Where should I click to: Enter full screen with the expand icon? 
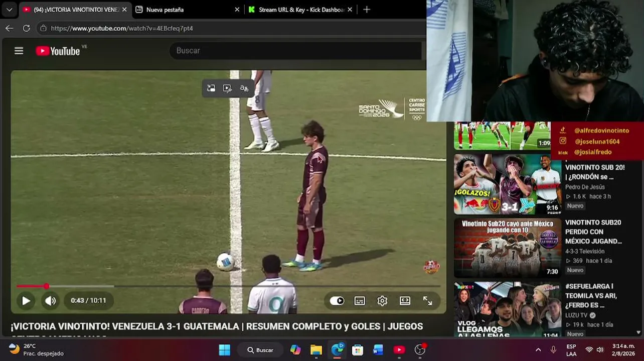[427, 301]
